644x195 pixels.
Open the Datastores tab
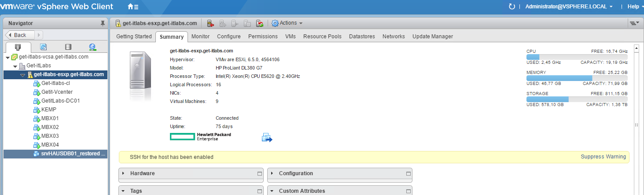point(361,37)
